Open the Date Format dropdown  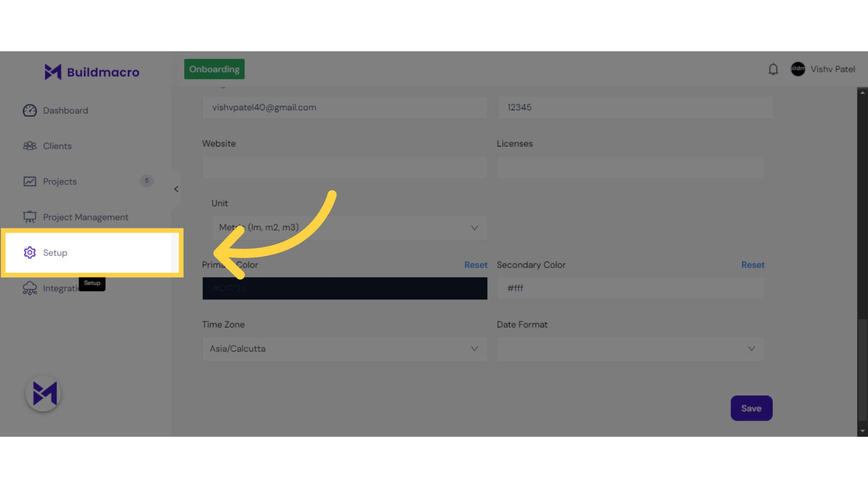pyautogui.click(x=631, y=349)
